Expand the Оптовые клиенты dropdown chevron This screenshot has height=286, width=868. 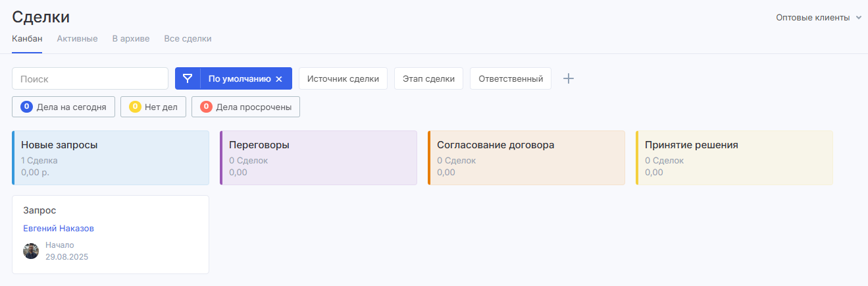tap(858, 18)
